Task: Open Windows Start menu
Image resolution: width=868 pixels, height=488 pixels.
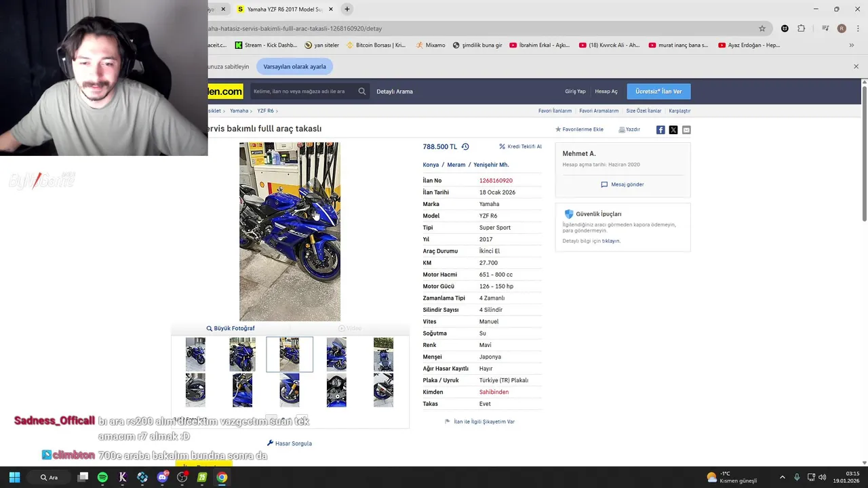Action: 14,477
